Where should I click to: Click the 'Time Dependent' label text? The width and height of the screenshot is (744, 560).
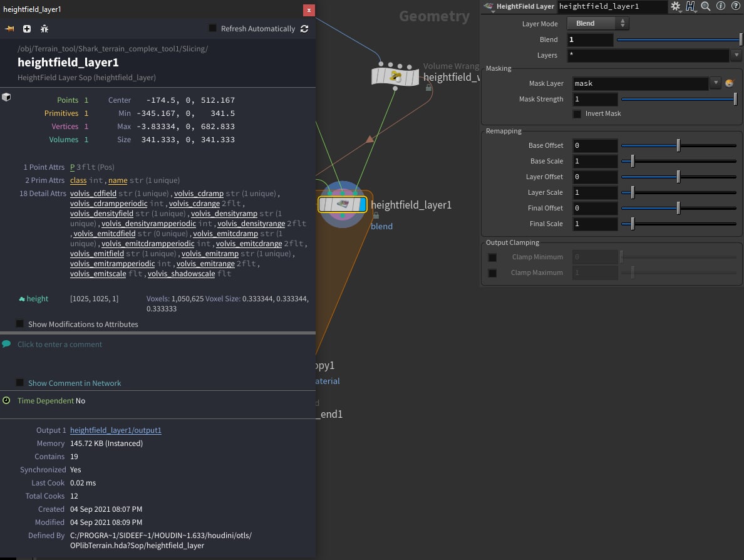pos(46,400)
